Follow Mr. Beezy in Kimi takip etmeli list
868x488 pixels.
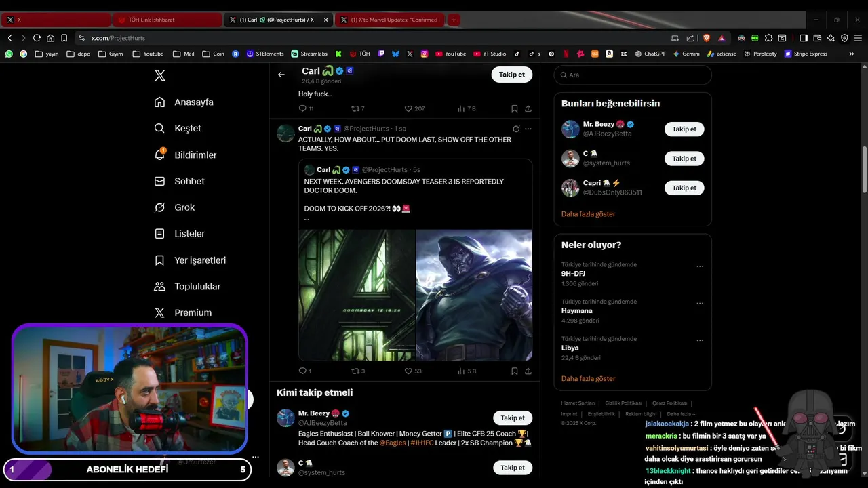point(513,418)
